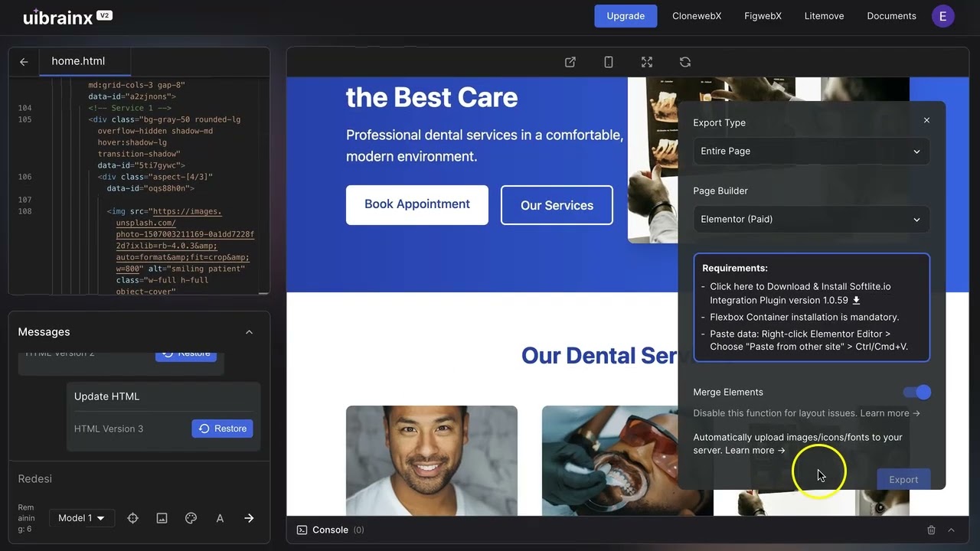
Task: Download Softlite.io plugin via download icon
Action: pyautogui.click(x=857, y=301)
